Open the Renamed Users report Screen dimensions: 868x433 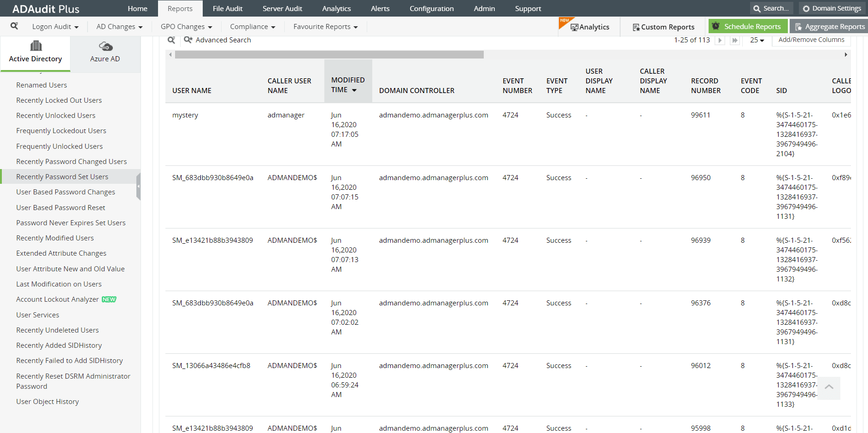click(x=41, y=85)
